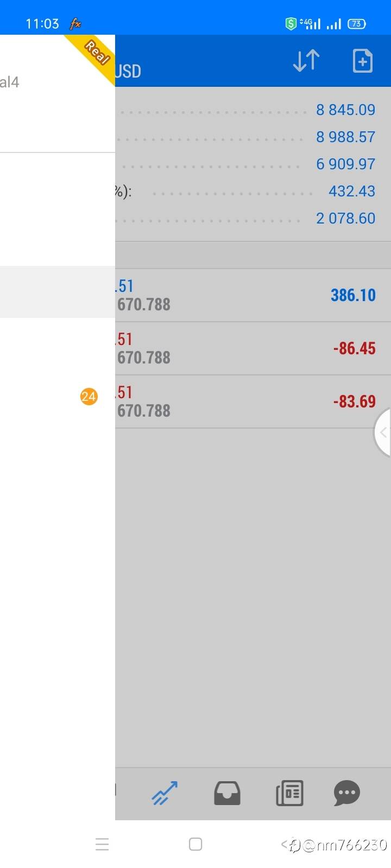This screenshot has height=868, width=391.
Task: Open new order via document-plus icon
Action: (362, 61)
